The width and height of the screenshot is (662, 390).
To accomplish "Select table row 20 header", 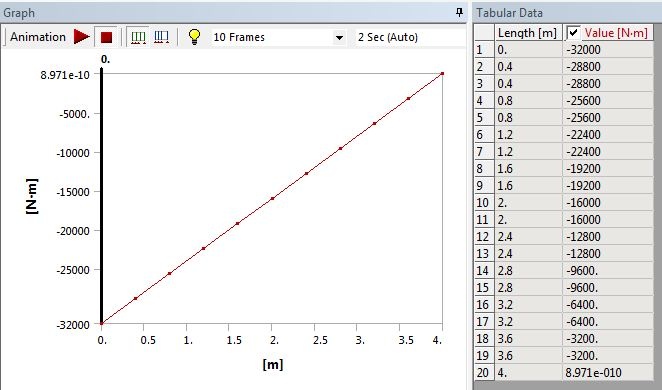I will click(x=484, y=373).
